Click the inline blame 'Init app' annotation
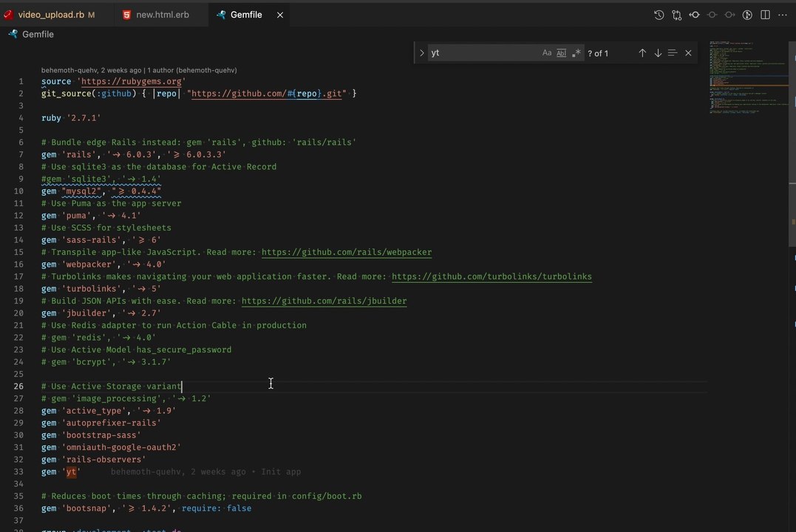This screenshot has height=532, width=796. [205, 472]
